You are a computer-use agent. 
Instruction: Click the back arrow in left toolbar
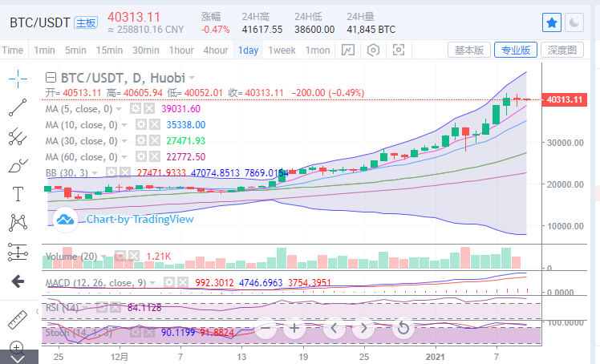[x=18, y=281]
